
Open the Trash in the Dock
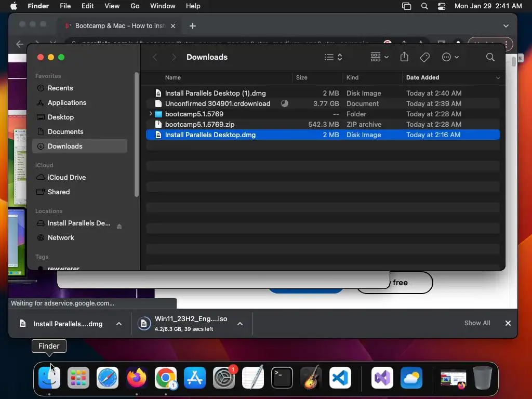483,378
